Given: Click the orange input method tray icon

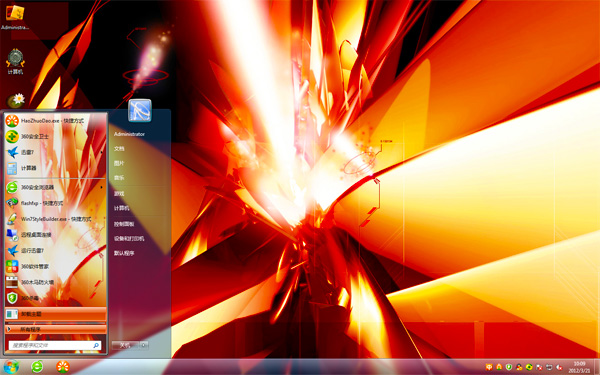Looking at the screenshot, I should pyautogui.click(x=489, y=367).
